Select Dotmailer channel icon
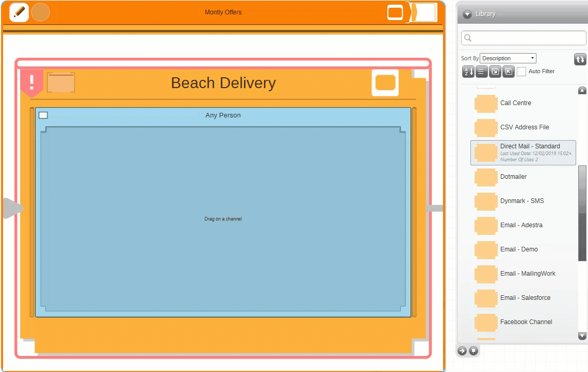The width and height of the screenshot is (588, 372). click(486, 177)
